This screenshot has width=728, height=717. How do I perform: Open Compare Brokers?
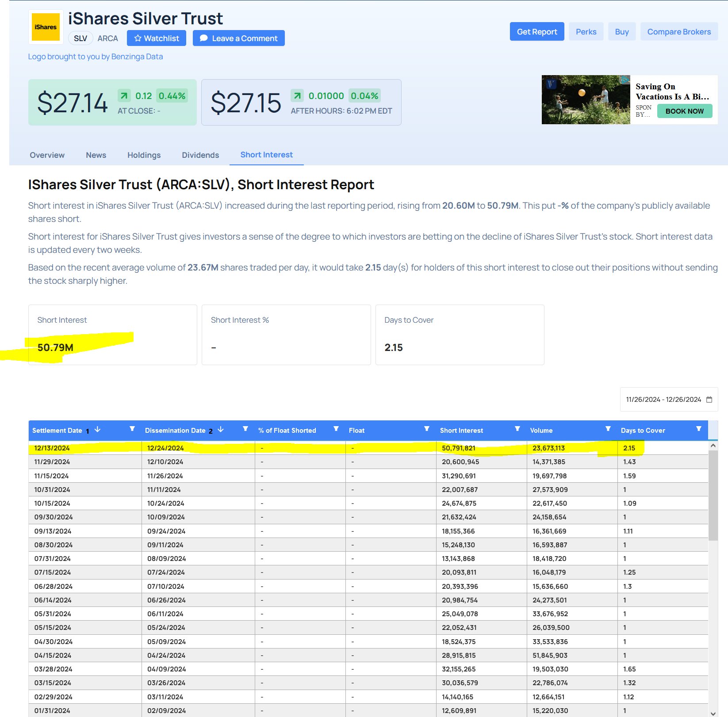click(679, 31)
